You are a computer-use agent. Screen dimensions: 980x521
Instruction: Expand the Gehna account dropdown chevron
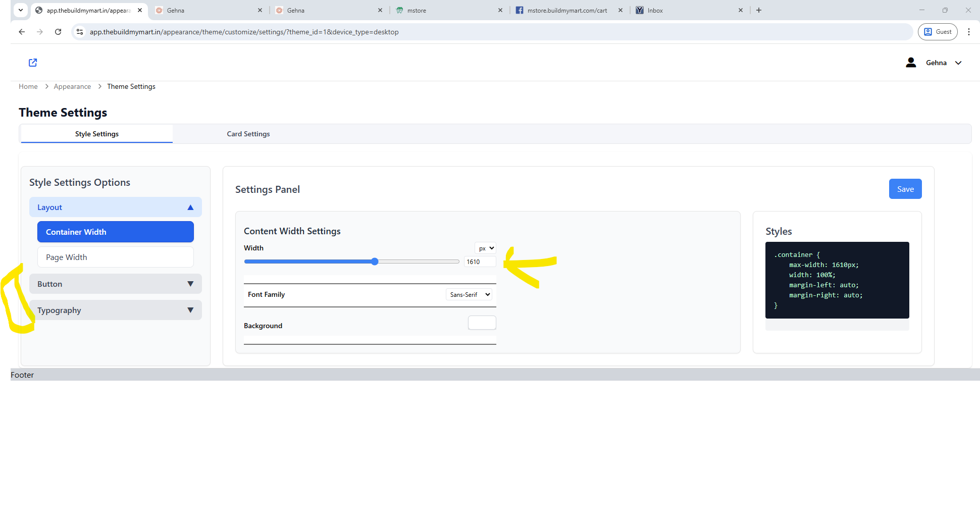click(958, 63)
